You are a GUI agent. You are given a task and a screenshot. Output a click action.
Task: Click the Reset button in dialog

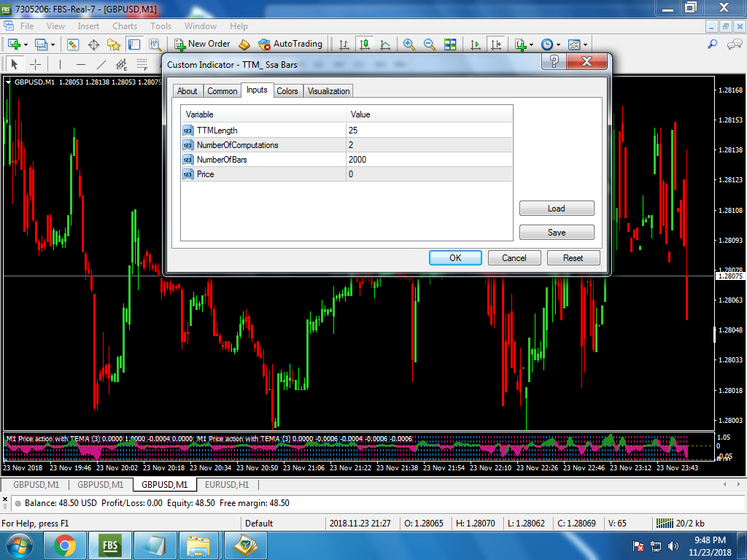pyautogui.click(x=573, y=257)
